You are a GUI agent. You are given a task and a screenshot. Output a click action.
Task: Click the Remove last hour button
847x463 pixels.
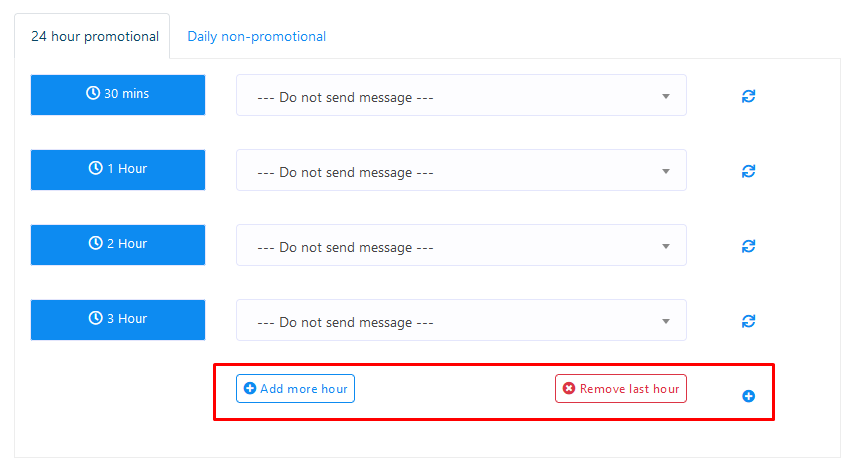[x=621, y=388]
